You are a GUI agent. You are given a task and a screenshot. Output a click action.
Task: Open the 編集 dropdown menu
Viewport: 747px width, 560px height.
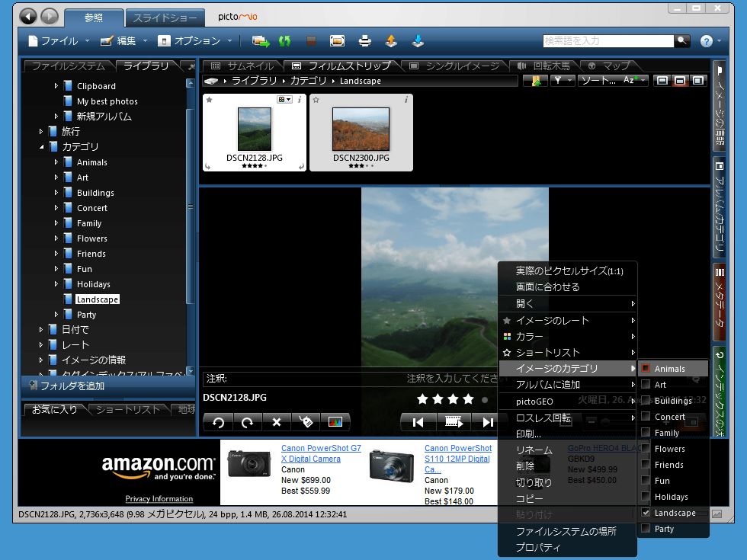[x=123, y=41]
